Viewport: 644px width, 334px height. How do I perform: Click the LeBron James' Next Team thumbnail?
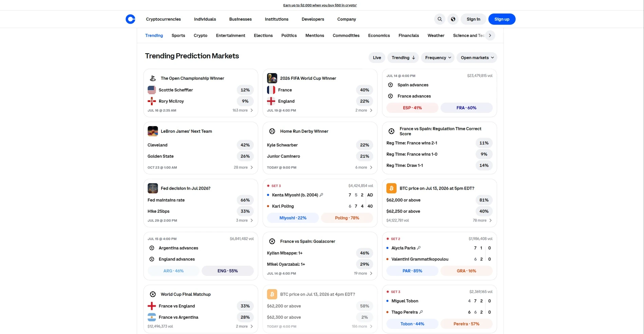tap(153, 131)
